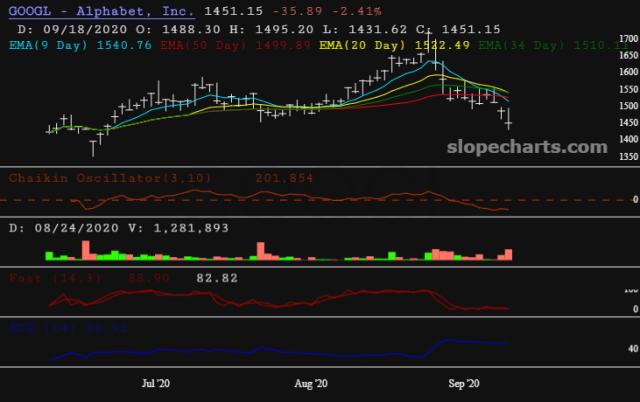Click the Jul '20 date axis label
The height and width of the screenshot is (402, 640).
coord(157,383)
